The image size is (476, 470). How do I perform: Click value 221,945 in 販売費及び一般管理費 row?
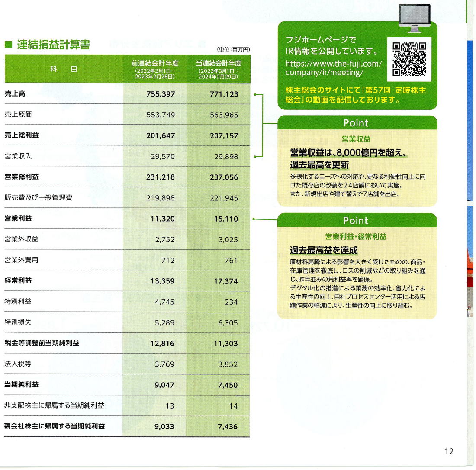tap(224, 198)
